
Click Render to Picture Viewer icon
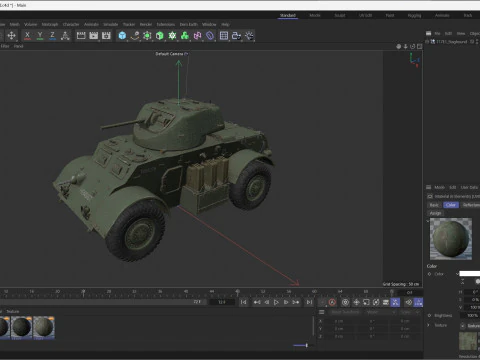click(x=94, y=36)
